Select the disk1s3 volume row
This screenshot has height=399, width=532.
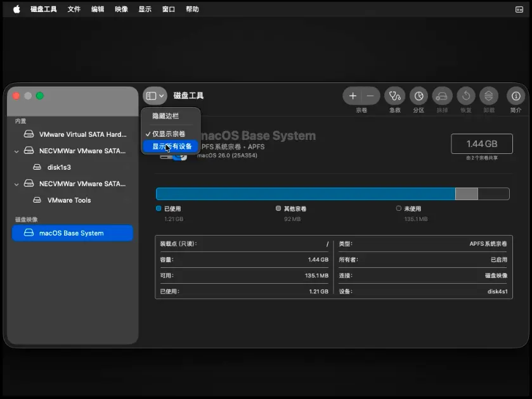pos(72,167)
